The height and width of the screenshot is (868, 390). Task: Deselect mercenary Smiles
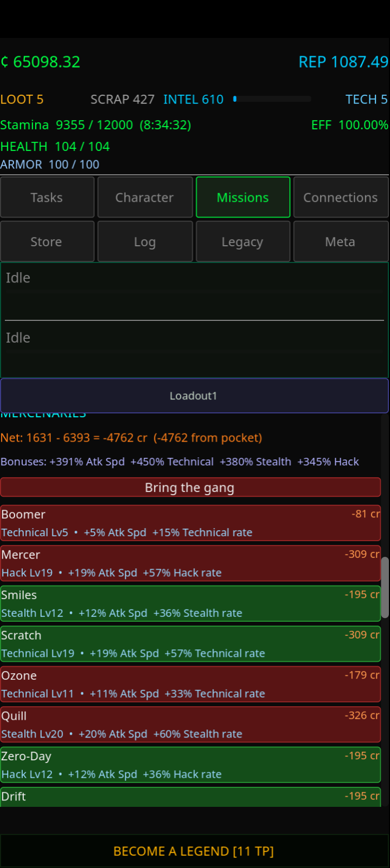[x=190, y=604]
